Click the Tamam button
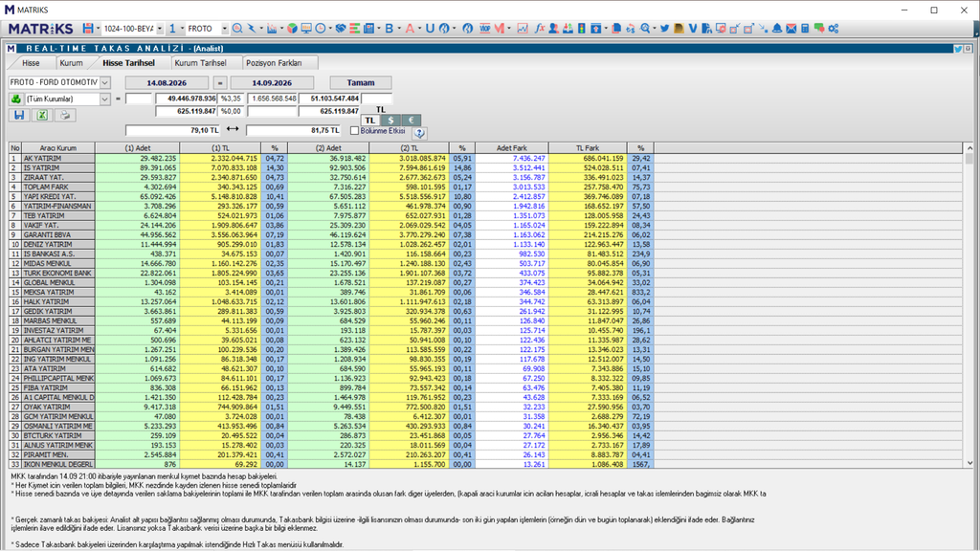The image size is (980, 551). coord(361,82)
